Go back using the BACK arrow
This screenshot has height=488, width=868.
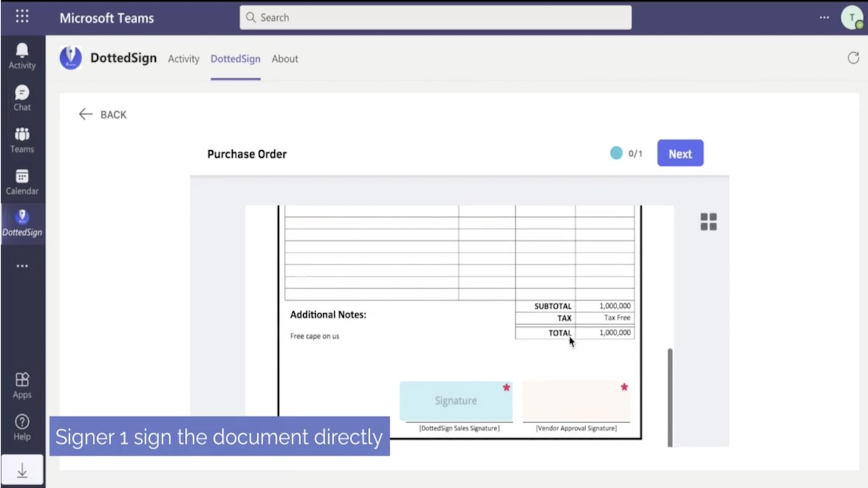point(103,114)
